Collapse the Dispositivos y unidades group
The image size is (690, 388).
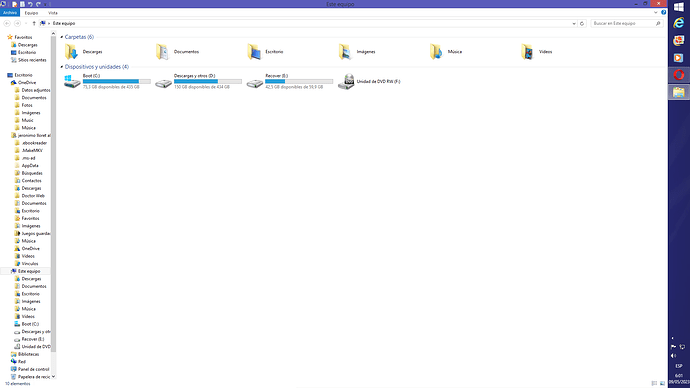[x=62, y=67]
